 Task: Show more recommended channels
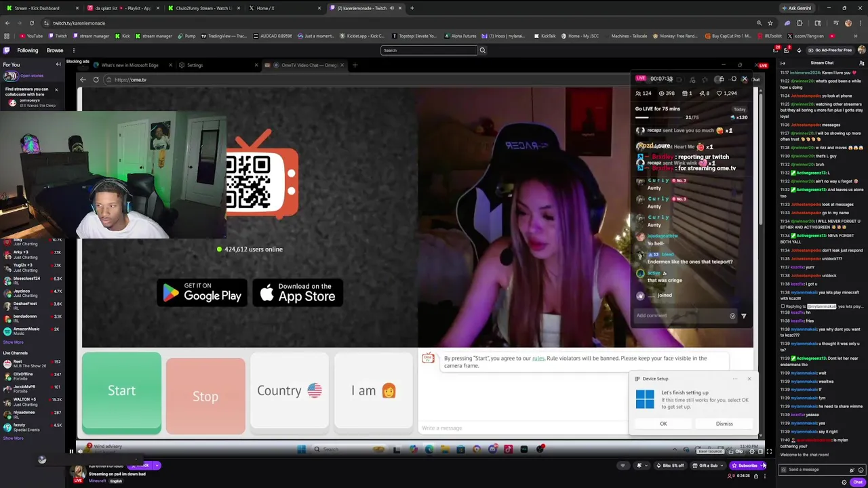tap(13, 342)
